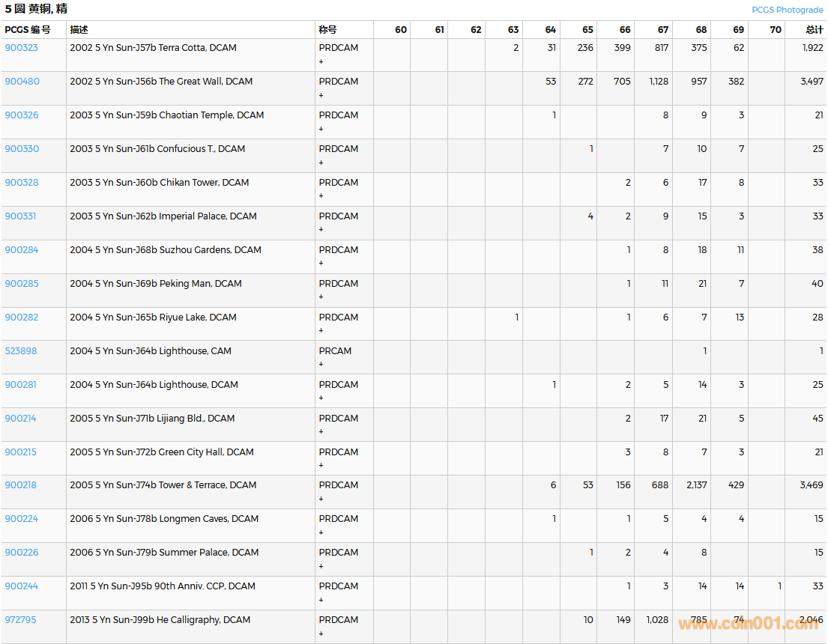828x644 pixels.
Task: Open PCGS number 900323 link
Action: click(x=21, y=47)
